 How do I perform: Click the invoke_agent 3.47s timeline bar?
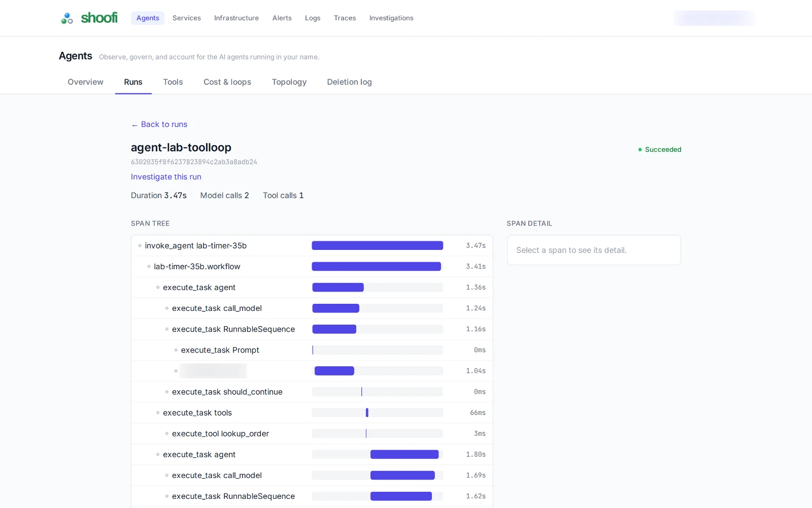(378, 245)
